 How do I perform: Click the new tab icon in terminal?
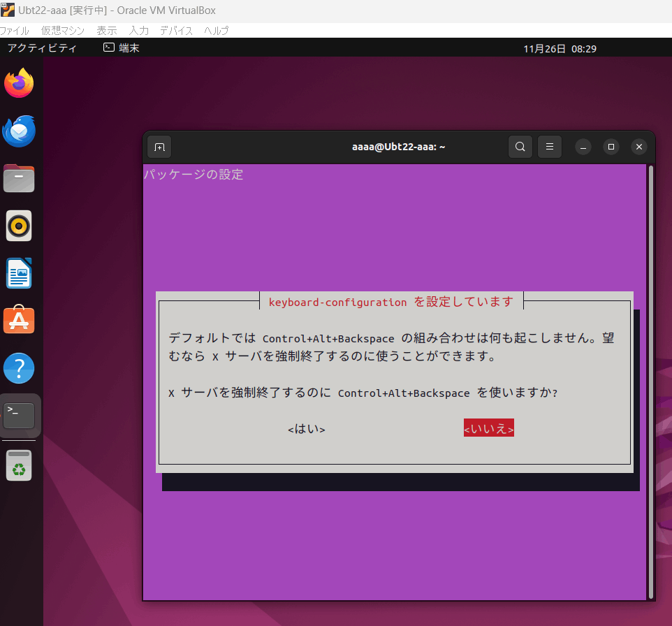tap(159, 147)
